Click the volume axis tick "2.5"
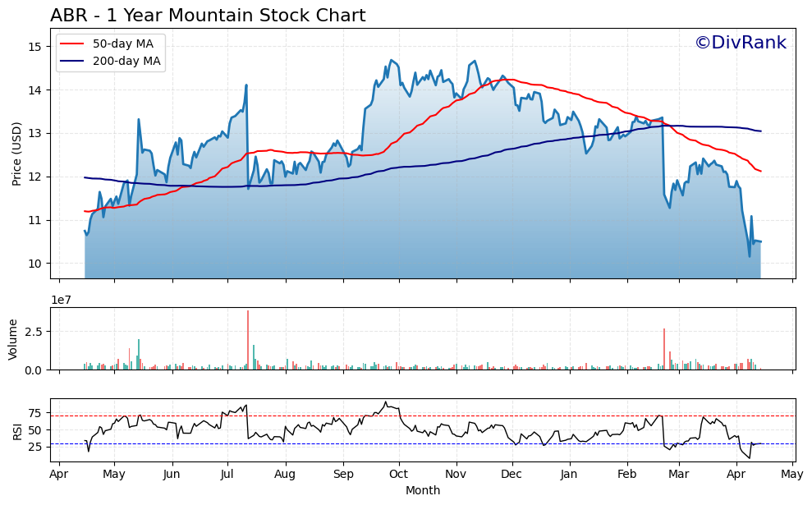Screen dimensions: 812x505 pos(34,332)
